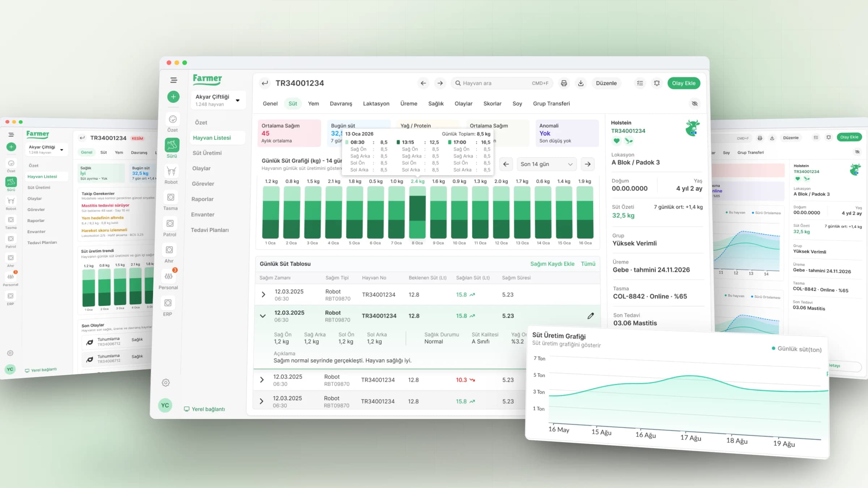Select the 8 Oca bar in milk chart
Viewport: 868px width, 488px height.
click(x=417, y=213)
